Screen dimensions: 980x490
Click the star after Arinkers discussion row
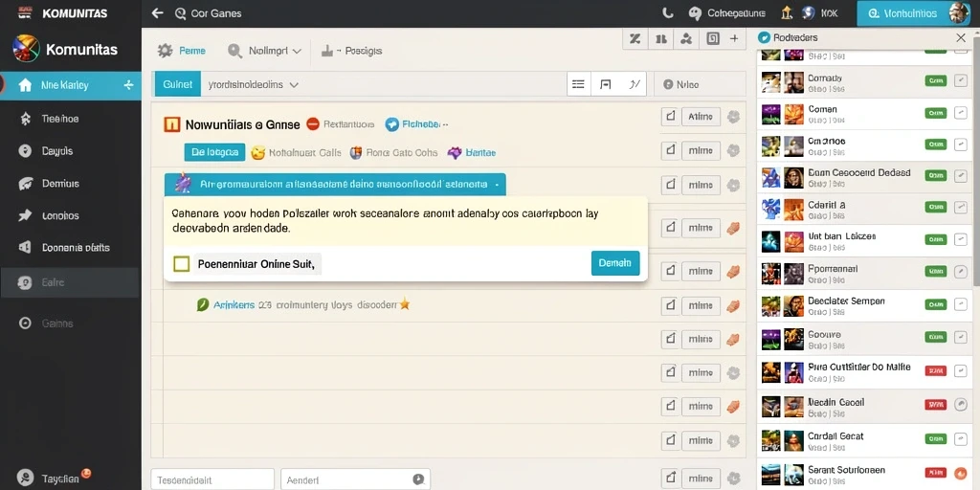click(405, 304)
